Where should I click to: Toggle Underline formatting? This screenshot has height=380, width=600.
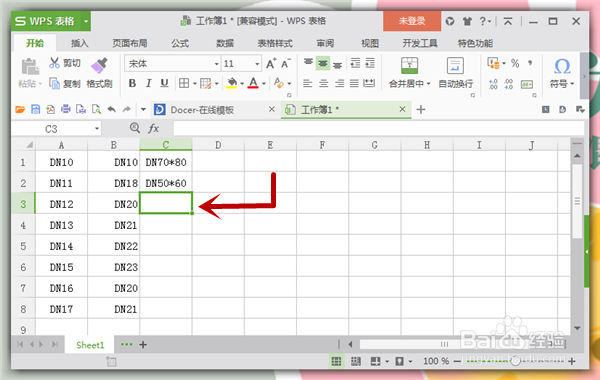pos(165,83)
